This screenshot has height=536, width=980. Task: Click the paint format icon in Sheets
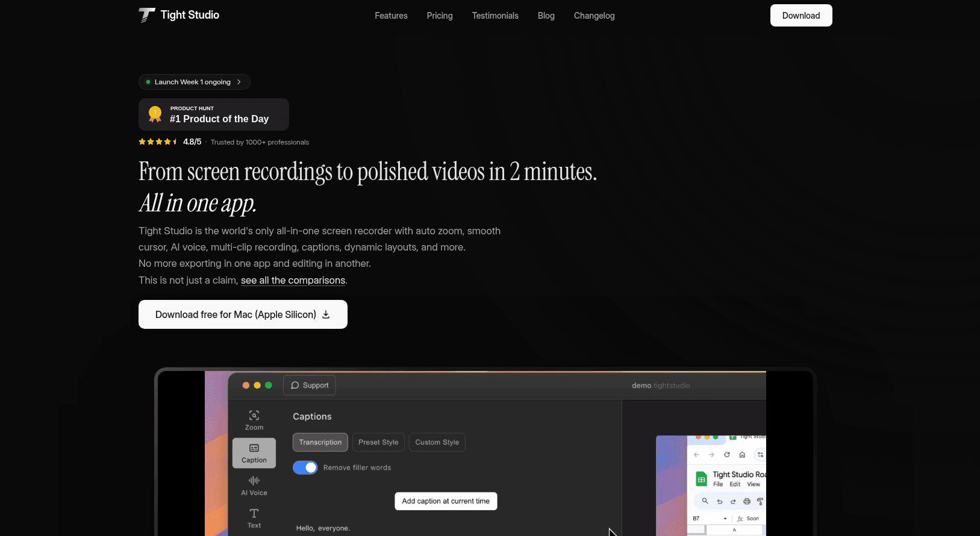pos(760,501)
